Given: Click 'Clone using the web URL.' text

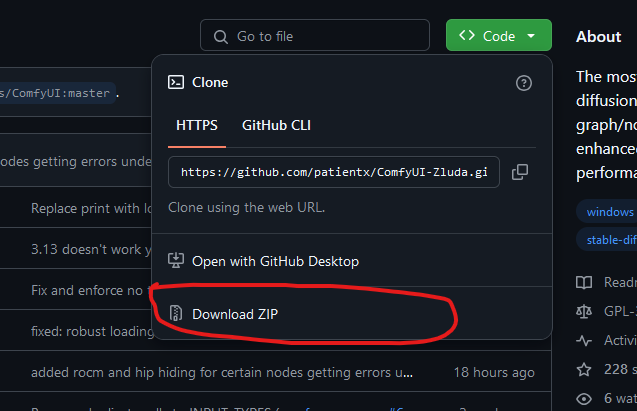Looking at the screenshot, I should click(x=247, y=208).
